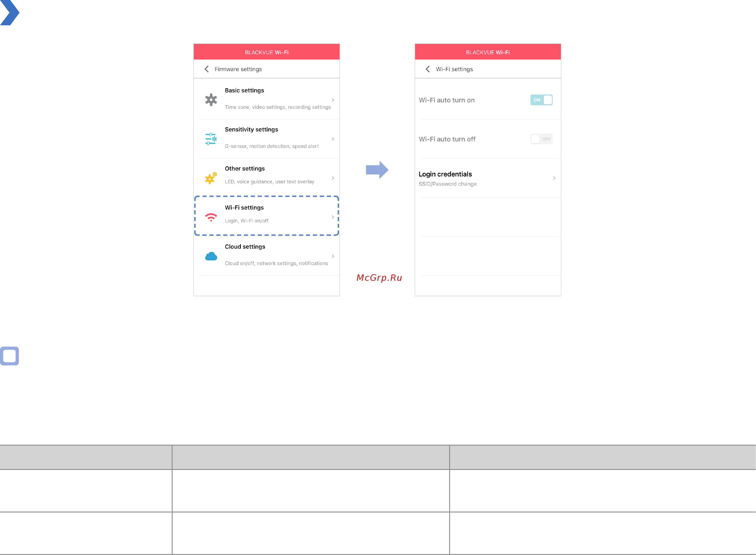Open the blue Cloud settings icon
The width and height of the screenshot is (756, 555).
[x=211, y=256]
